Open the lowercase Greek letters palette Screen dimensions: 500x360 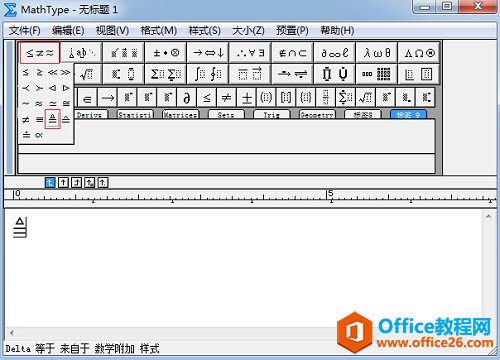tap(377, 53)
